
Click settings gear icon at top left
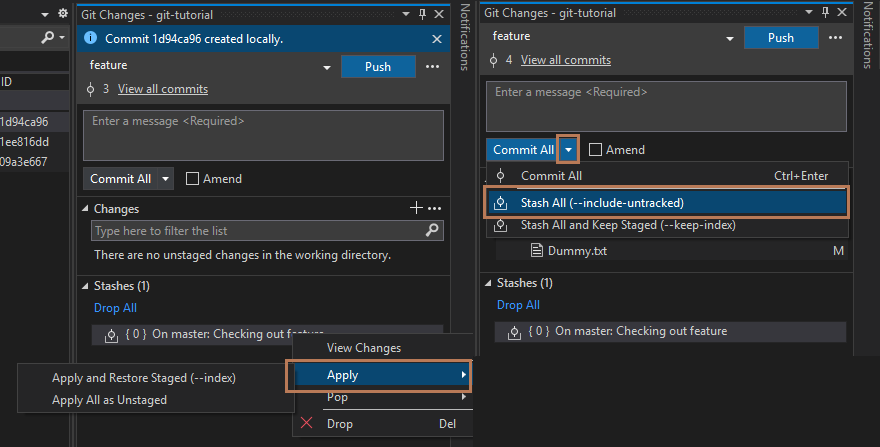(63, 13)
